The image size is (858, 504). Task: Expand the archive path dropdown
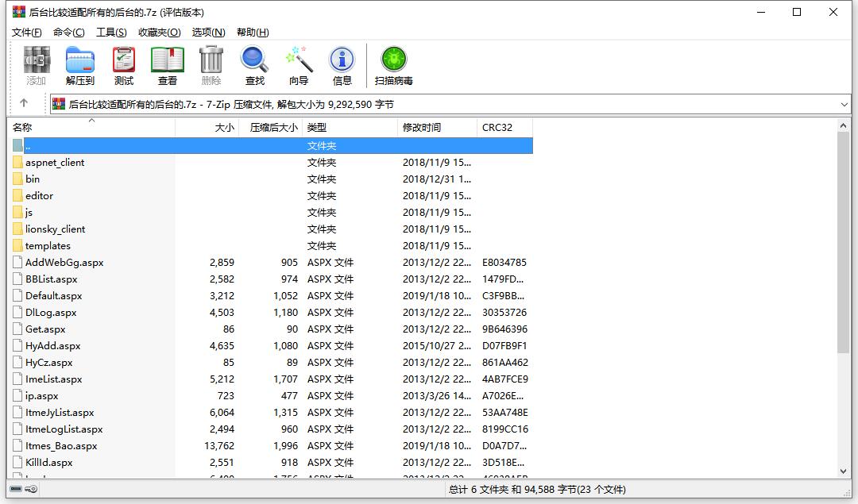click(844, 104)
